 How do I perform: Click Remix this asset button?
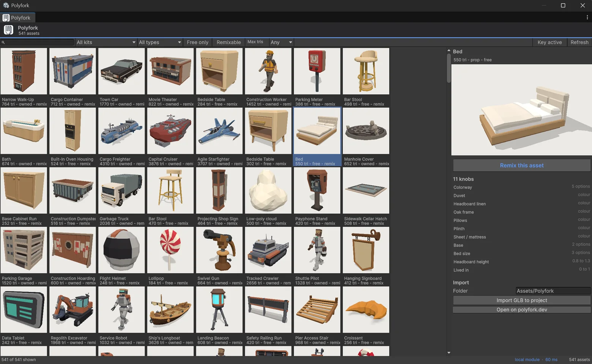[x=522, y=165]
